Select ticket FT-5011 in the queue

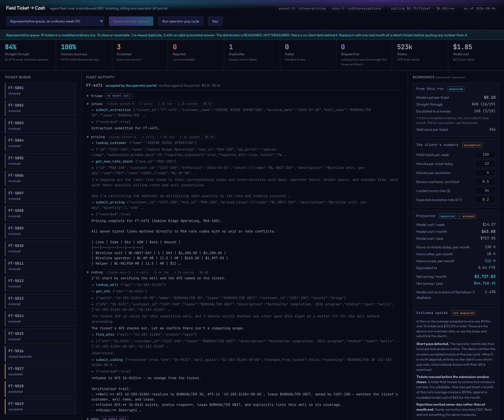(40, 266)
